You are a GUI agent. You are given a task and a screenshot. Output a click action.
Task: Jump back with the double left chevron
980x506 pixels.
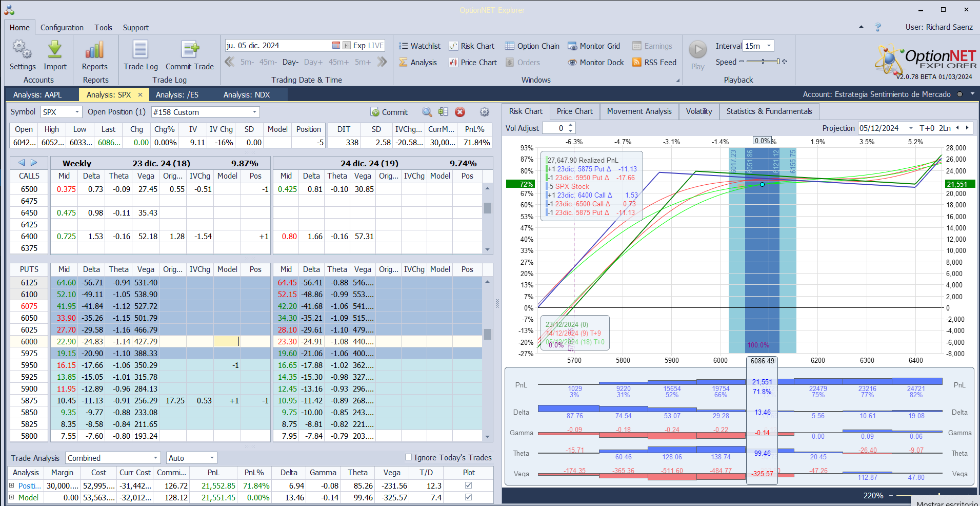pos(229,62)
